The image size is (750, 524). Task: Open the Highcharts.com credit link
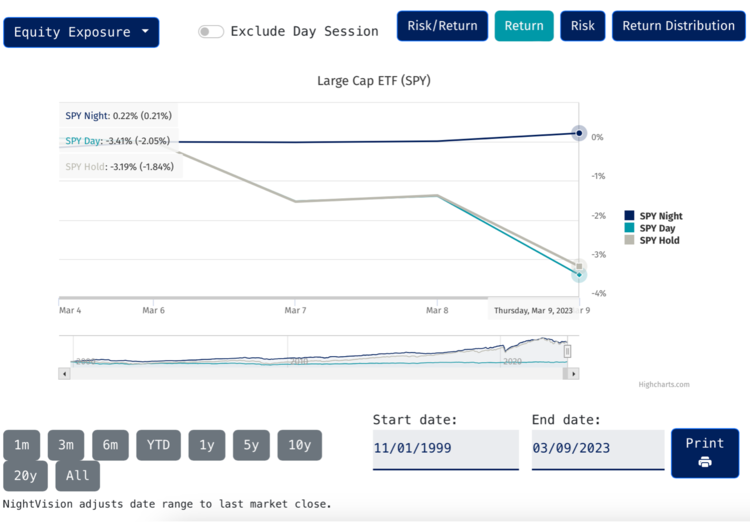[664, 384]
